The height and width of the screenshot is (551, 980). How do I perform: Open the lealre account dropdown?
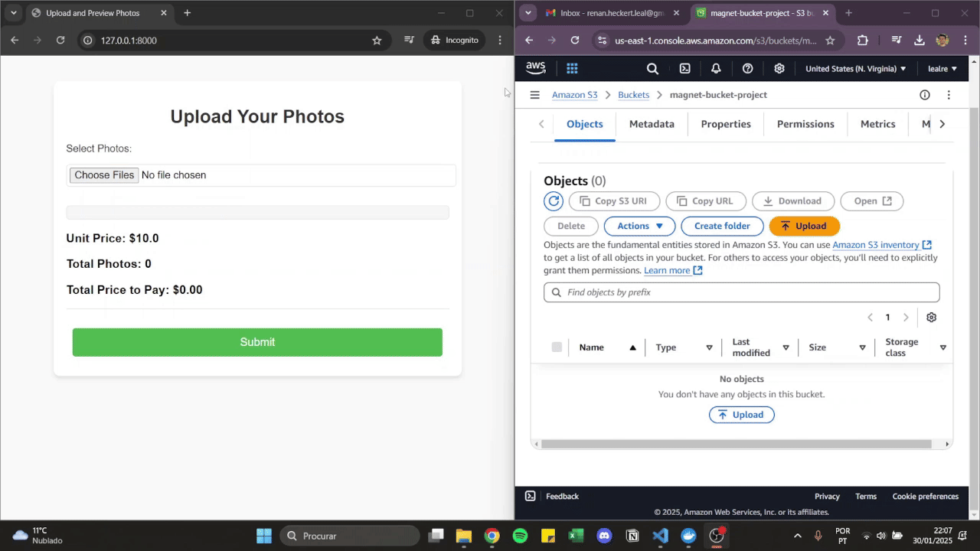(x=942, y=68)
